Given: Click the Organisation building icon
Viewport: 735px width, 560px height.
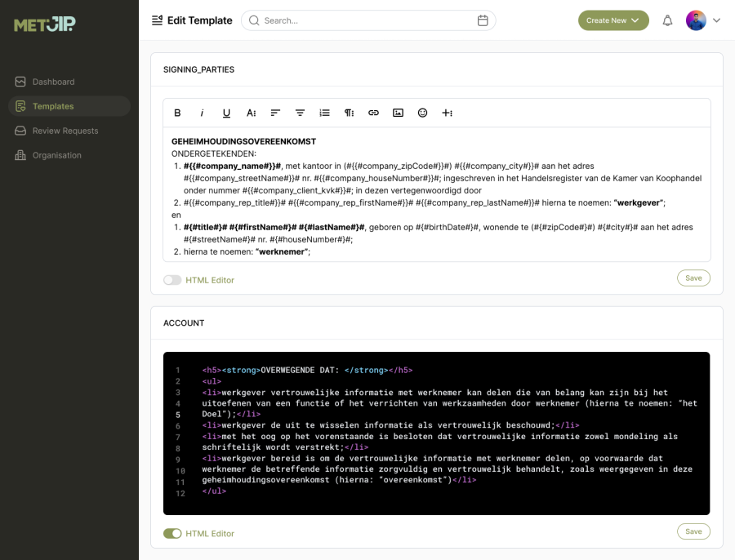Looking at the screenshot, I should pos(20,155).
